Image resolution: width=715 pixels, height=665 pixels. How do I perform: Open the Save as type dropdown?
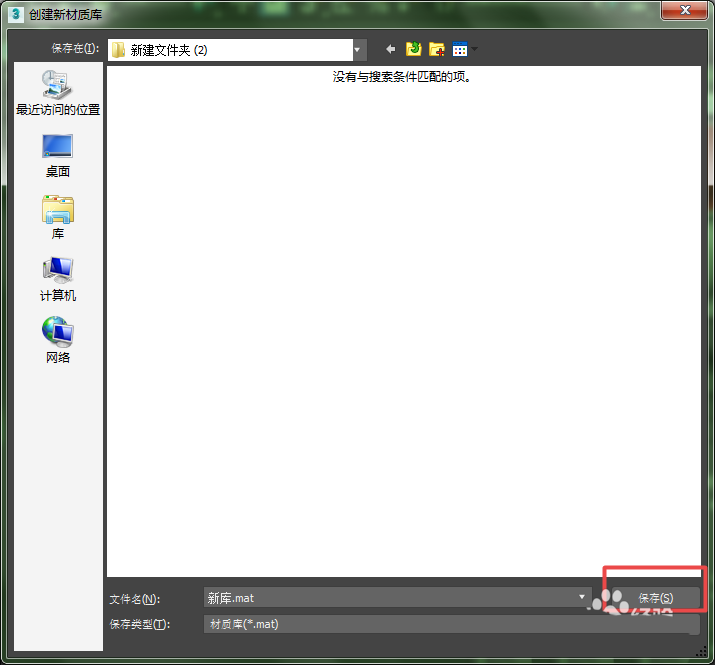[451, 624]
